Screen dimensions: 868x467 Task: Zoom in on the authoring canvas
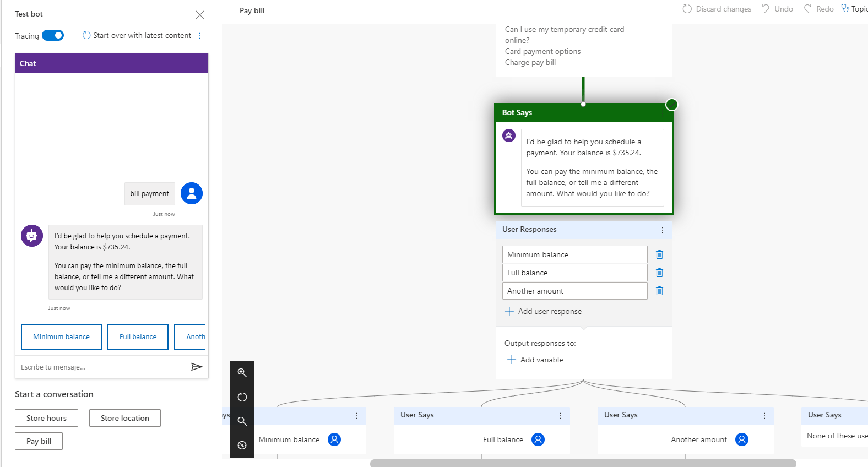[242, 373]
